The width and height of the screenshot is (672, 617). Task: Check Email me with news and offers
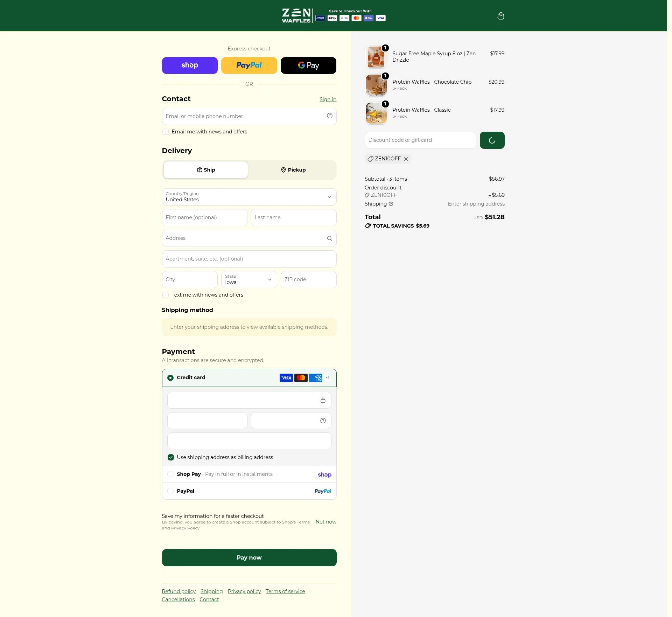click(166, 132)
